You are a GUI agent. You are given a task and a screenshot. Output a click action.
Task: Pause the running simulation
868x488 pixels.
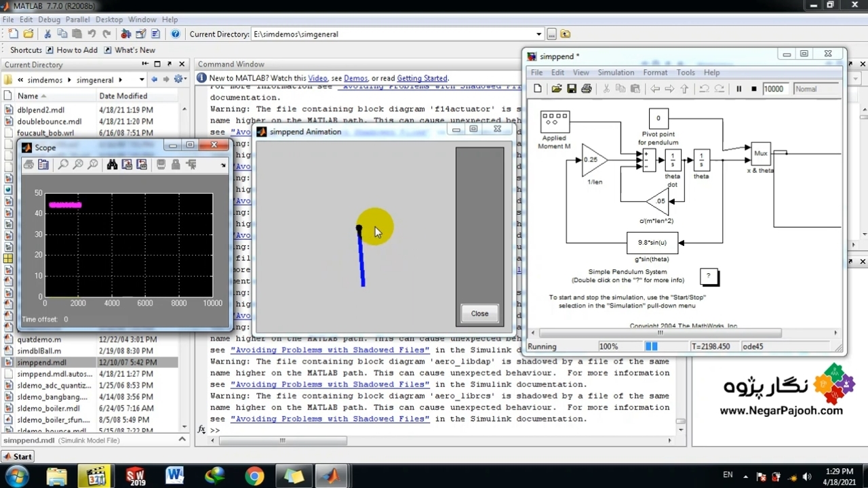(x=738, y=89)
